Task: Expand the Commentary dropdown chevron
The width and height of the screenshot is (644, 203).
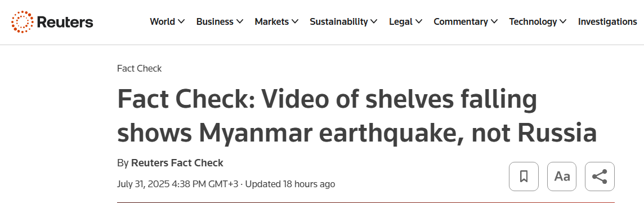Action: 494,22
